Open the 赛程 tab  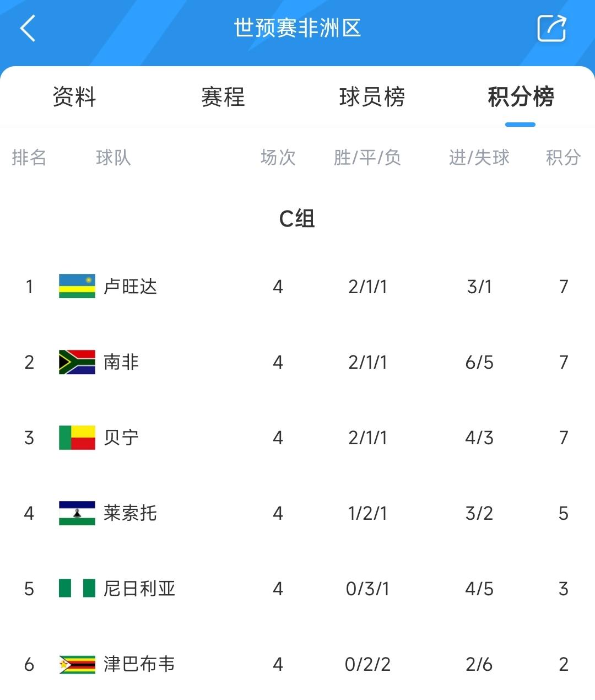pos(223,97)
